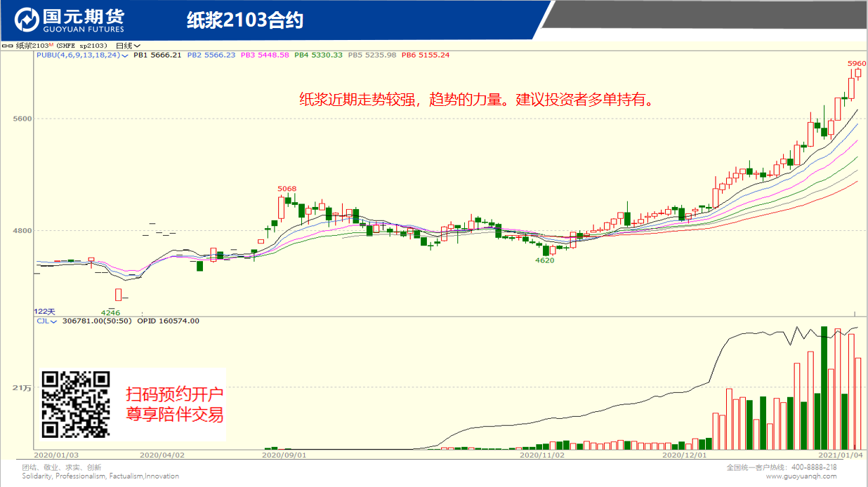Click the 纸浆2103合约 slide title
Viewport: 868px width, 487px height.
244,20
